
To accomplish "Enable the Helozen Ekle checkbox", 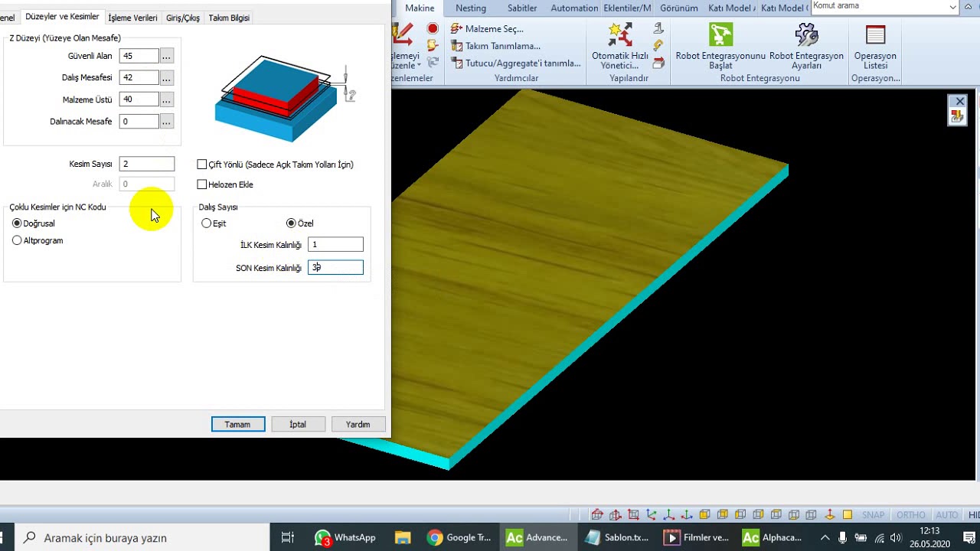I will pyautogui.click(x=202, y=184).
